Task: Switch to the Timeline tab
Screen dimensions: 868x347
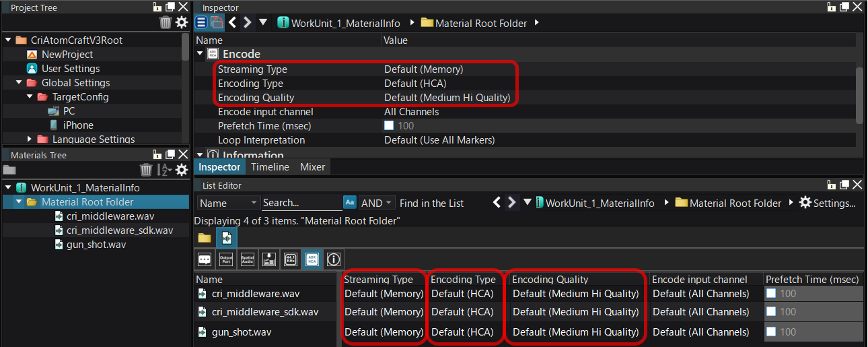Action: pos(270,166)
